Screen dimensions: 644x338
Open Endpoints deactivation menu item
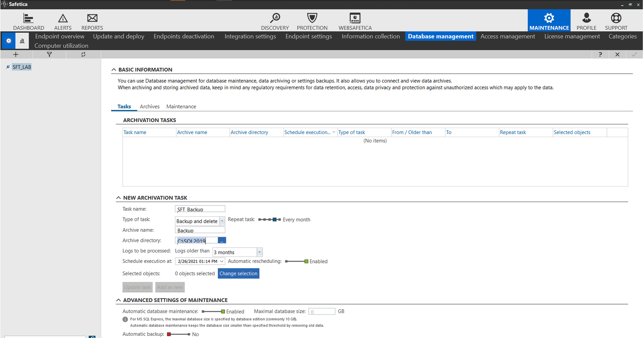tap(184, 36)
